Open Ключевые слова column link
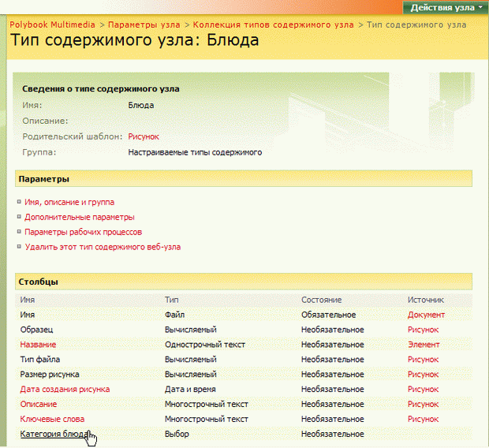 pos(52,419)
